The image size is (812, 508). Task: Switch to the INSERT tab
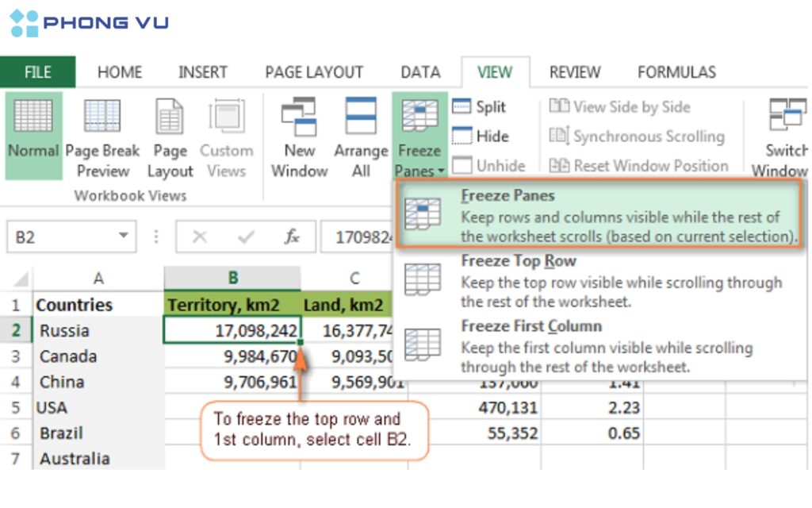click(202, 72)
